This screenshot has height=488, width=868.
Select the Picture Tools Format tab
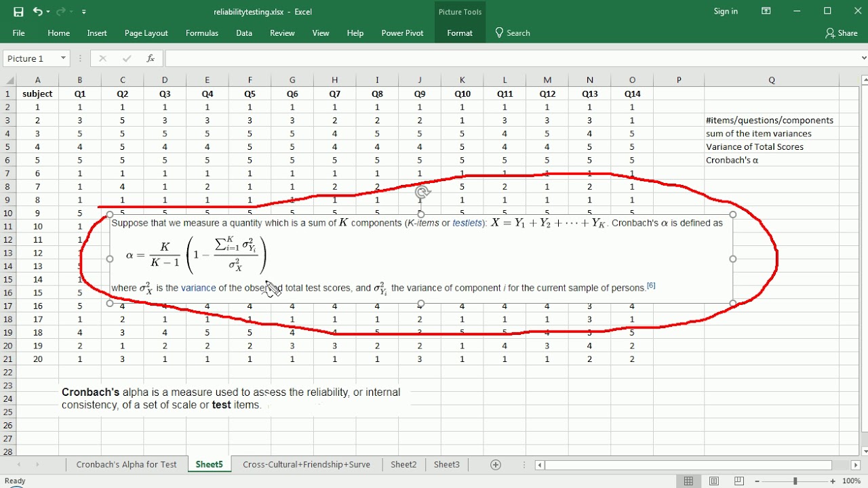460,33
